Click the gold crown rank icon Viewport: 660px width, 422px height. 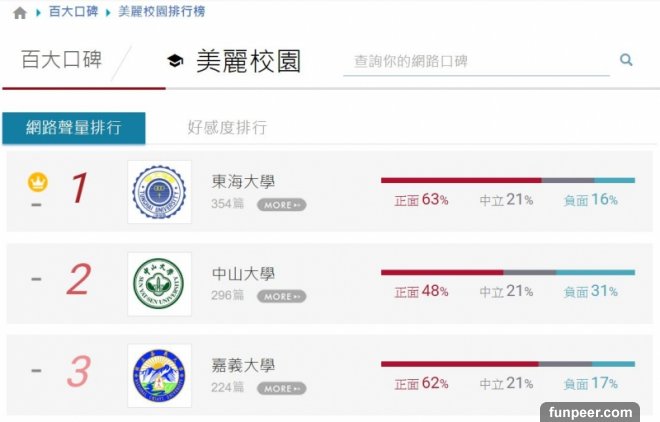point(37,182)
